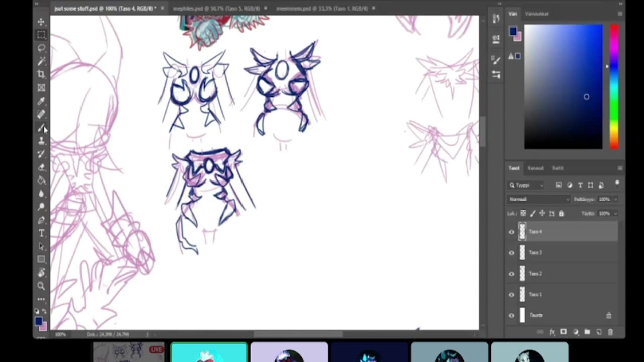Select the Hand tool
Image resolution: width=644 pixels, height=362 pixels.
point(41,273)
